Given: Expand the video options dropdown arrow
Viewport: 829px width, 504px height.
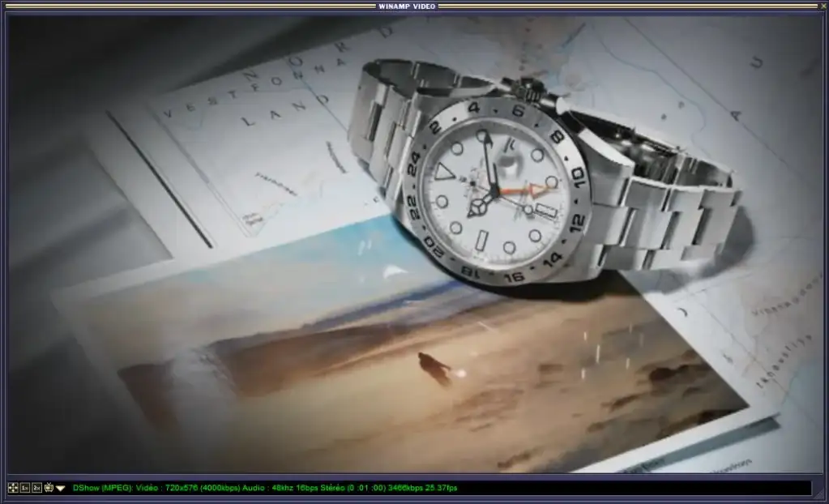Looking at the screenshot, I should (61, 489).
